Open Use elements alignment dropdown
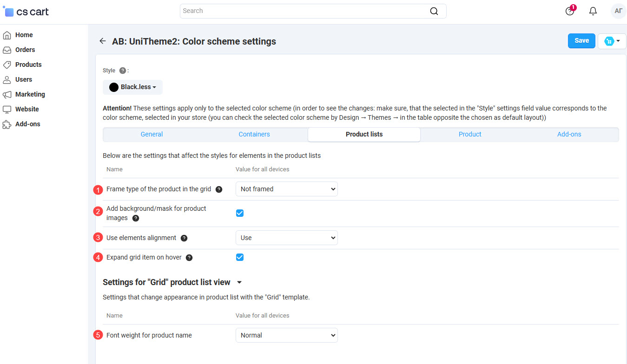 (287, 238)
